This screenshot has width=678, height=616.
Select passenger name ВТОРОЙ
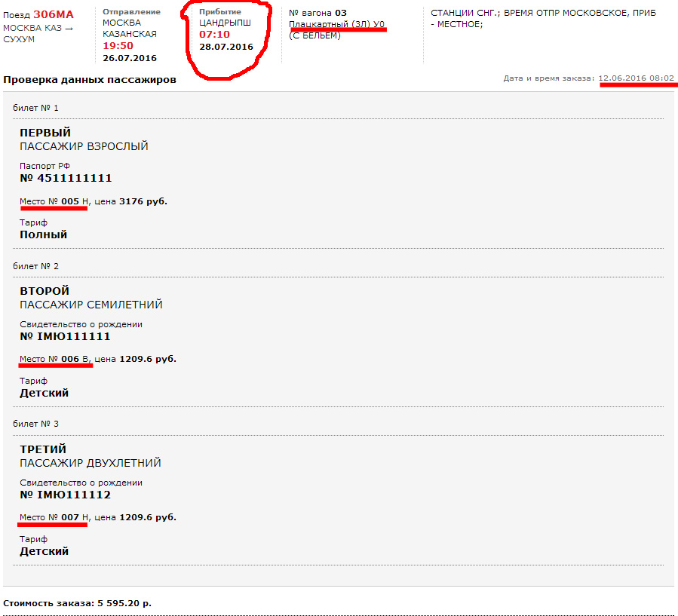click(x=44, y=291)
